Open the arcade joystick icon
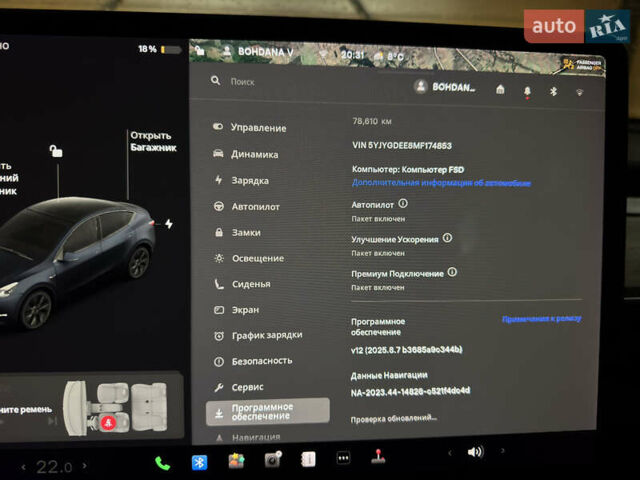 [378, 456]
